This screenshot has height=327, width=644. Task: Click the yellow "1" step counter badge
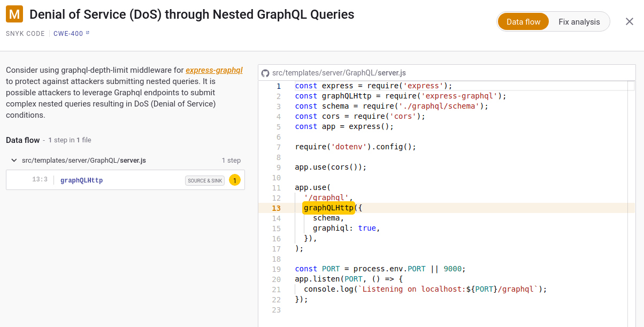[x=234, y=180]
